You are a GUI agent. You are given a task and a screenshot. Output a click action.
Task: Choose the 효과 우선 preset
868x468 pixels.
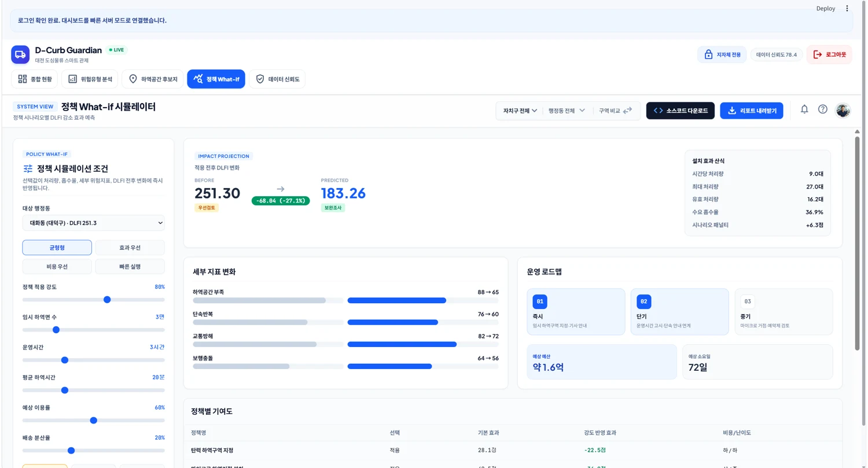coord(130,248)
